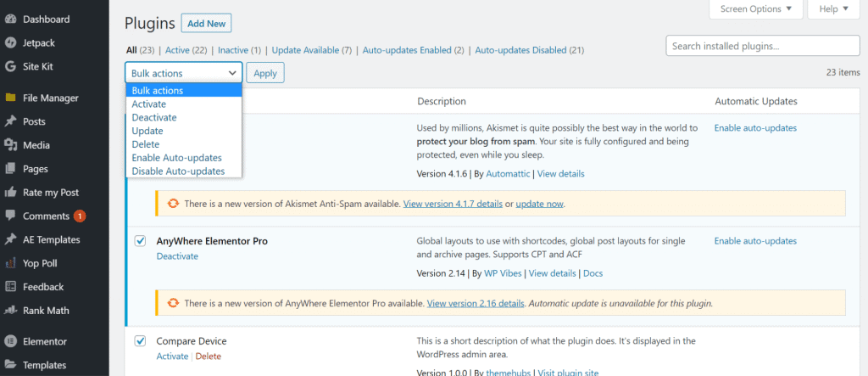Choose Enable Auto-updates from bulk actions list
Viewport: 868px width, 376px height.
coord(184,158)
